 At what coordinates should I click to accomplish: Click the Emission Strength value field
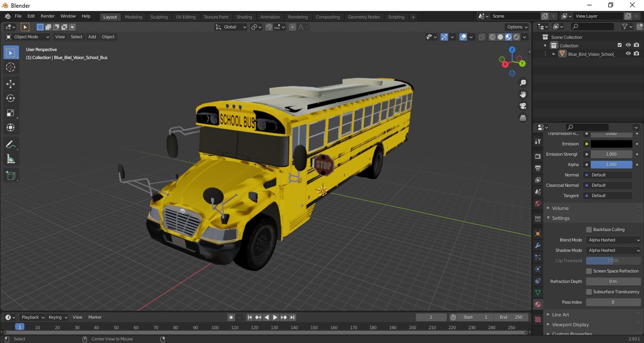(611, 154)
